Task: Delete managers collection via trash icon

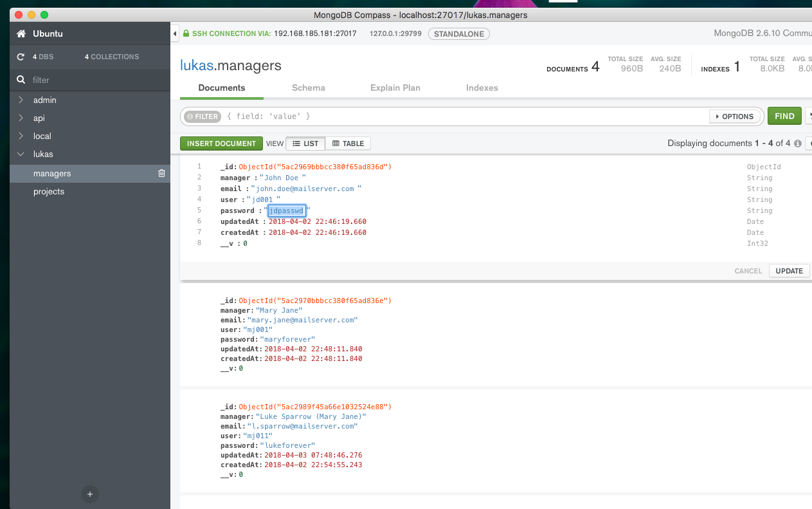Action: pyautogui.click(x=161, y=173)
